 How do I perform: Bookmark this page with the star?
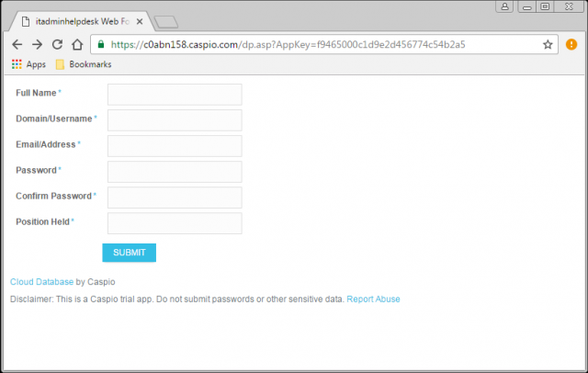pyautogui.click(x=548, y=45)
